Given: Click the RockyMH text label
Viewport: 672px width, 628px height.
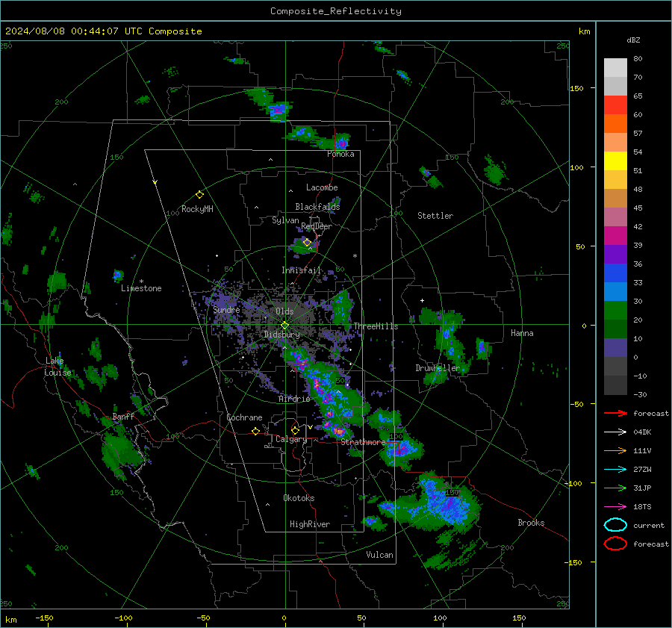Looking at the screenshot, I should pos(197,209).
